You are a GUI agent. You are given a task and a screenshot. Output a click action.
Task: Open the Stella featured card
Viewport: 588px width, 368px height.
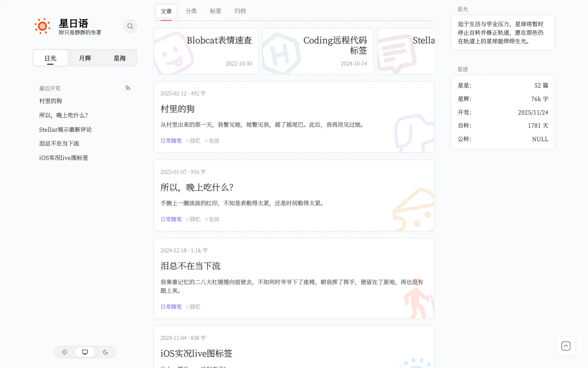pos(406,51)
